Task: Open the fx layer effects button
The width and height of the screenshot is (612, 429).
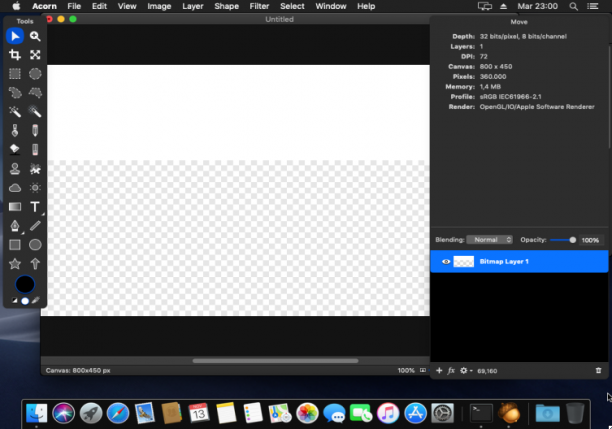Action: coord(451,370)
